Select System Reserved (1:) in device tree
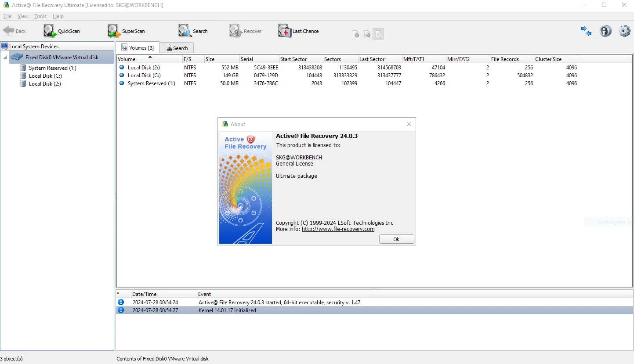634x364 pixels. coord(52,68)
